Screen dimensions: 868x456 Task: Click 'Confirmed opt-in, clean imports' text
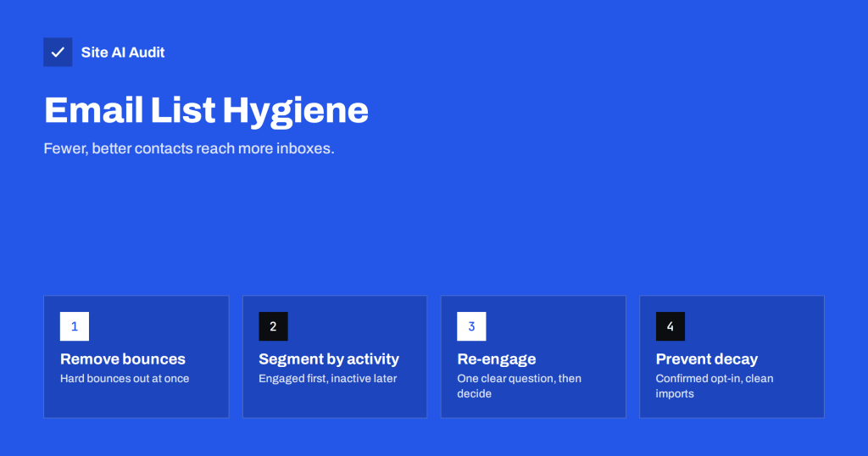pos(715,386)
